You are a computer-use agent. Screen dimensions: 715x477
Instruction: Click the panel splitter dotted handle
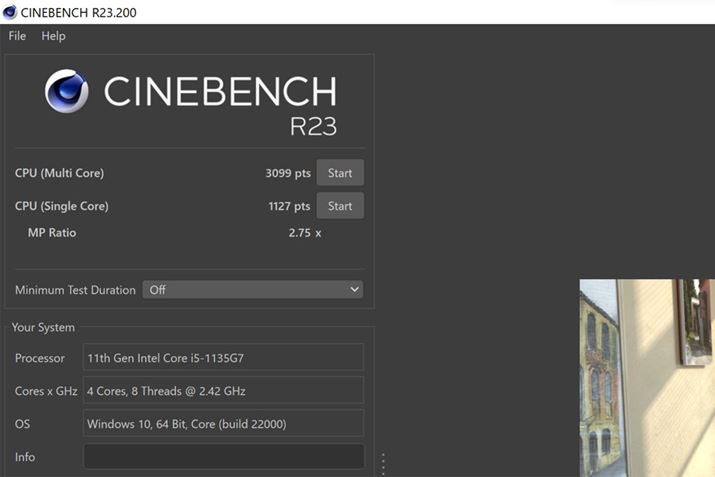click(383, 464)
